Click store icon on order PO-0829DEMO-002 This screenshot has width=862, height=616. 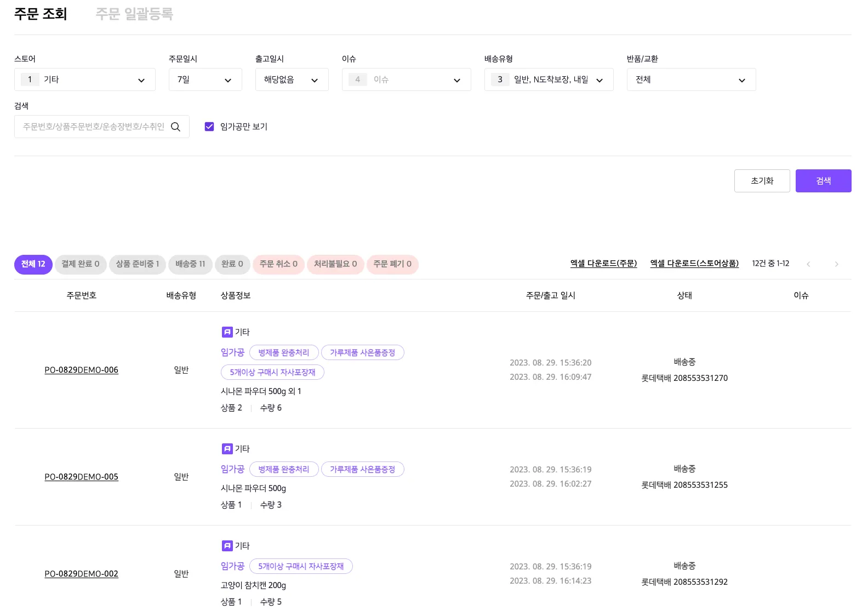[x=227, y=546]
